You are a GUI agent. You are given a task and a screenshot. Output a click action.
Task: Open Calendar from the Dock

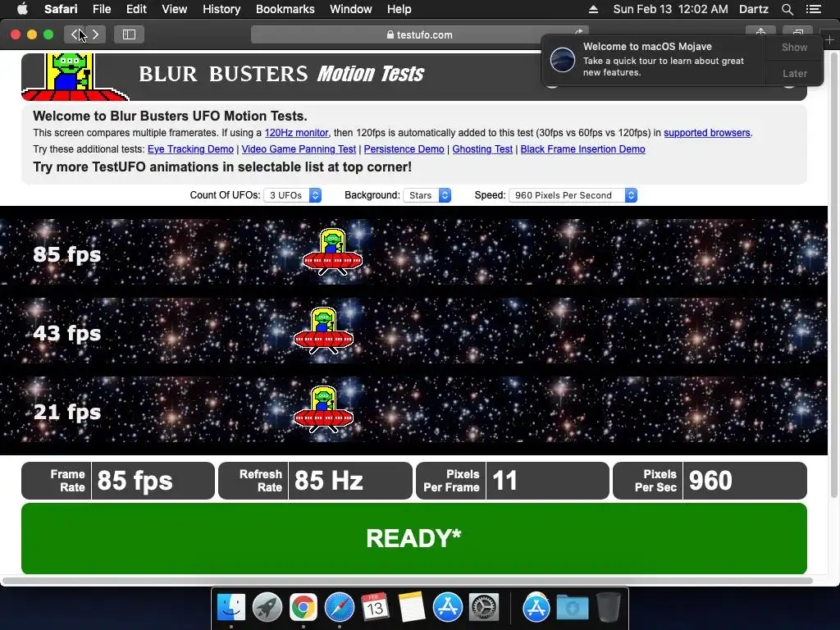click(375, 608)
